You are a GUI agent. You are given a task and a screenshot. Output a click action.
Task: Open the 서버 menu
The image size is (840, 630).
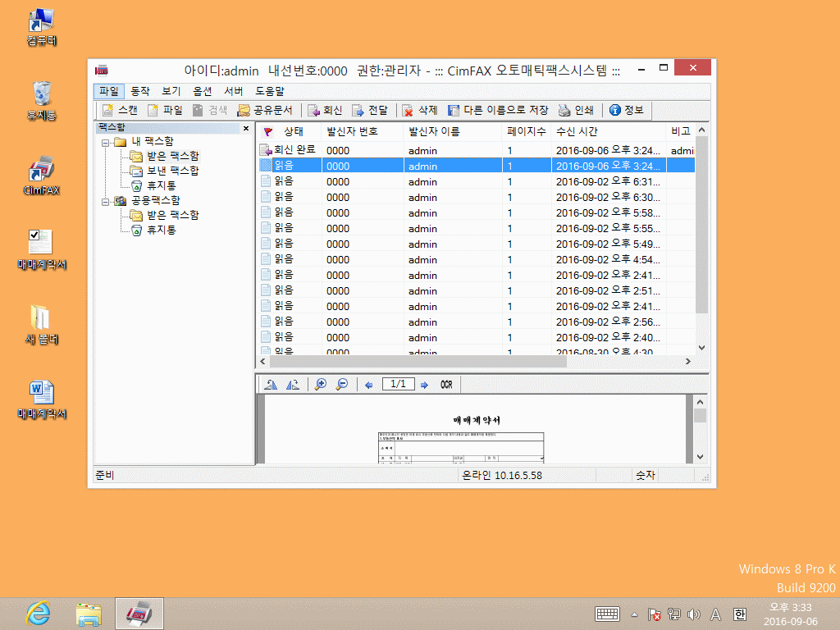(234, 91)
